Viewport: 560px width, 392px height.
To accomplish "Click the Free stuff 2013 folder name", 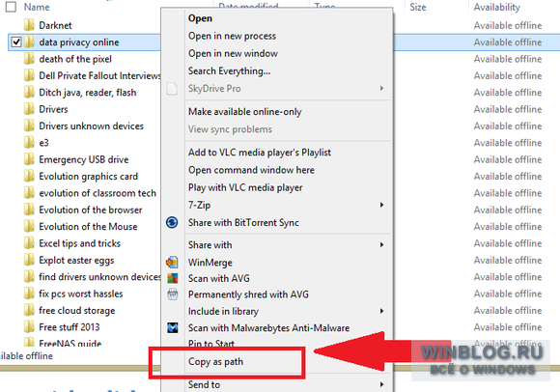I will [x=70, y=327].
